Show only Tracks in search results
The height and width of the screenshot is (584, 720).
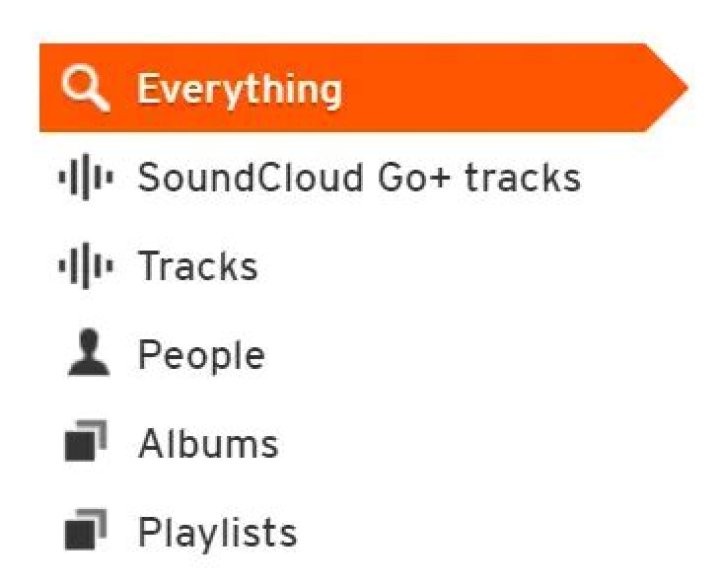click(x=197, y=267)
